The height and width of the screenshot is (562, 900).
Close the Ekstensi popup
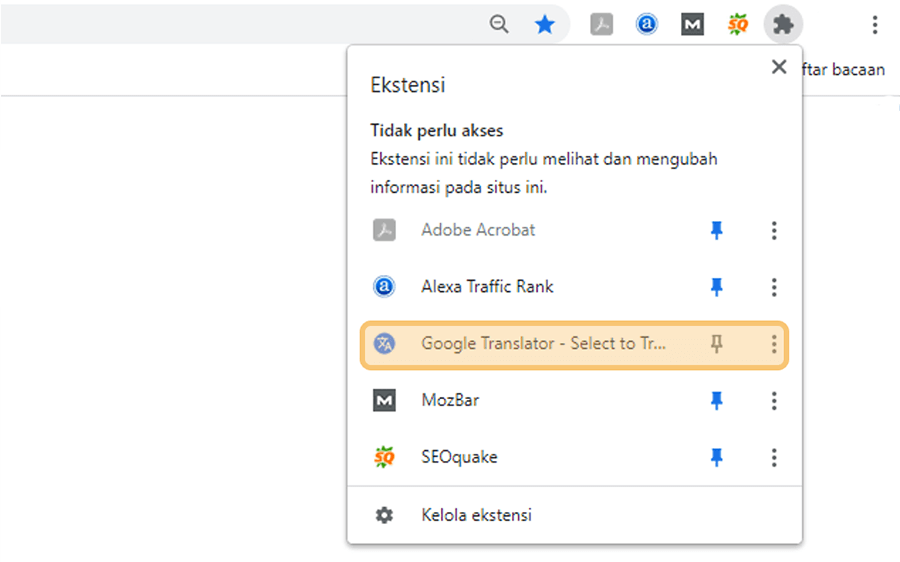779,67
